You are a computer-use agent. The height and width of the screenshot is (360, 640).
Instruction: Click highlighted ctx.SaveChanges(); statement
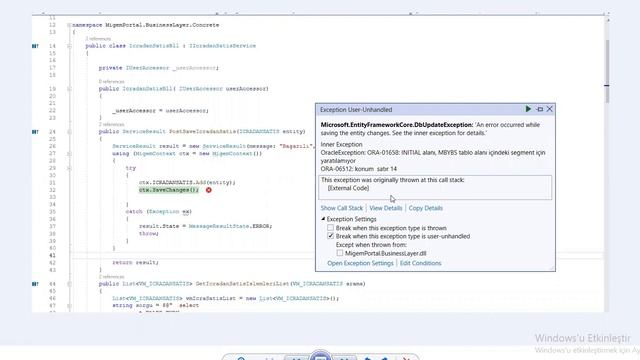pos(169,190)
